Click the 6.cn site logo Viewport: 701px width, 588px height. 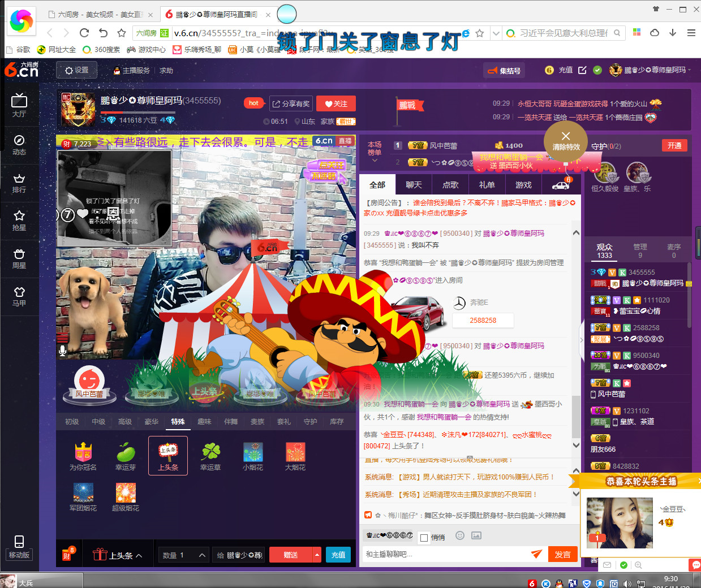coord(21,70)
